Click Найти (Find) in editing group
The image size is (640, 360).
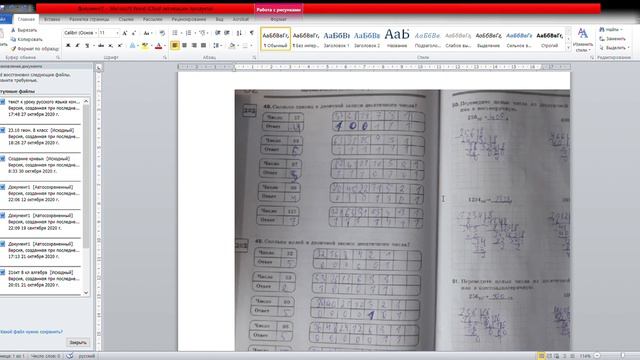[611, 30]
